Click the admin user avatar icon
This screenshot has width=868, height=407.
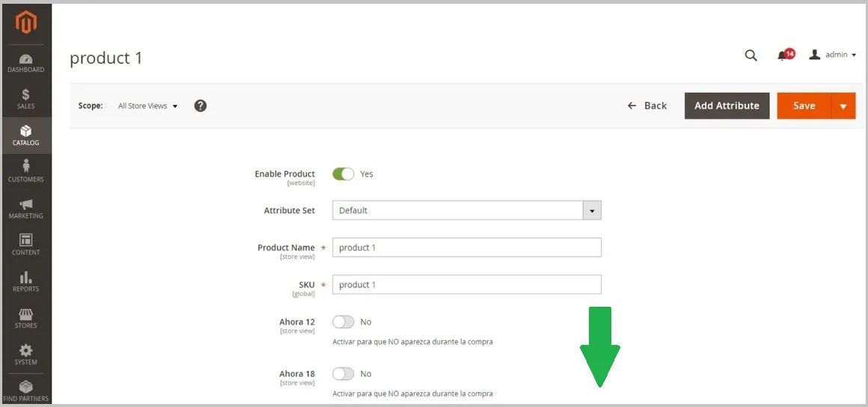(x=814, y=55)
